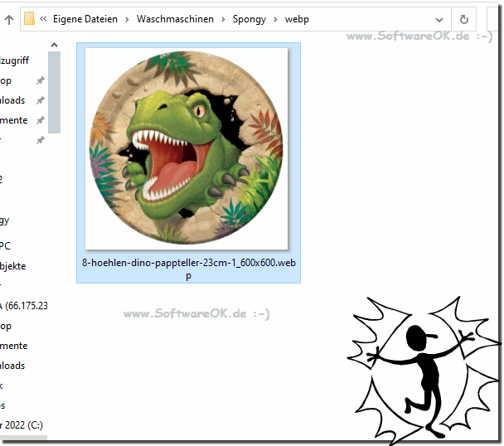
Task: Open Spongy folder in navigation pane
Action: [5, 221]
